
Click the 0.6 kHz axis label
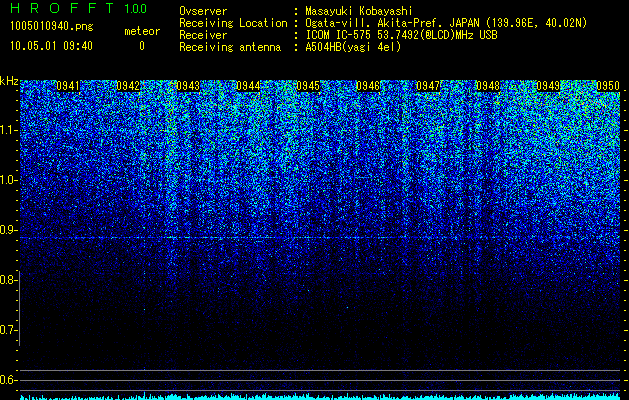pyautogui.click(x=7, y=380)
